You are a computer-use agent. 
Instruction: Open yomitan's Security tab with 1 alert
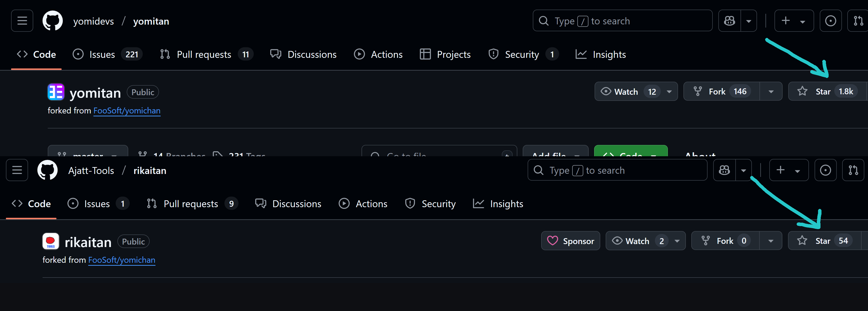click(523, 54)
